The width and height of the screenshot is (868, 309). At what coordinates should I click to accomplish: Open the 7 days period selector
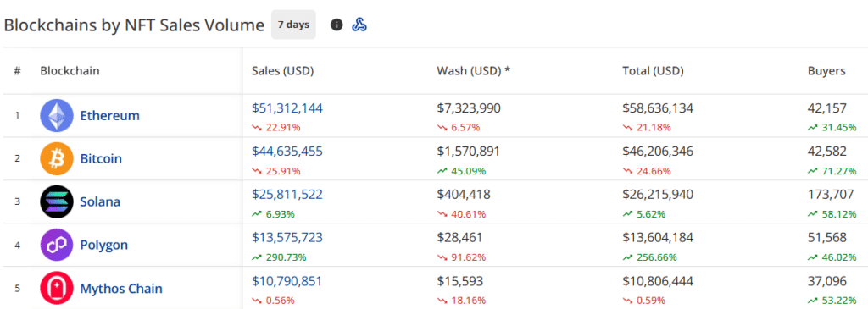(293, 25)
